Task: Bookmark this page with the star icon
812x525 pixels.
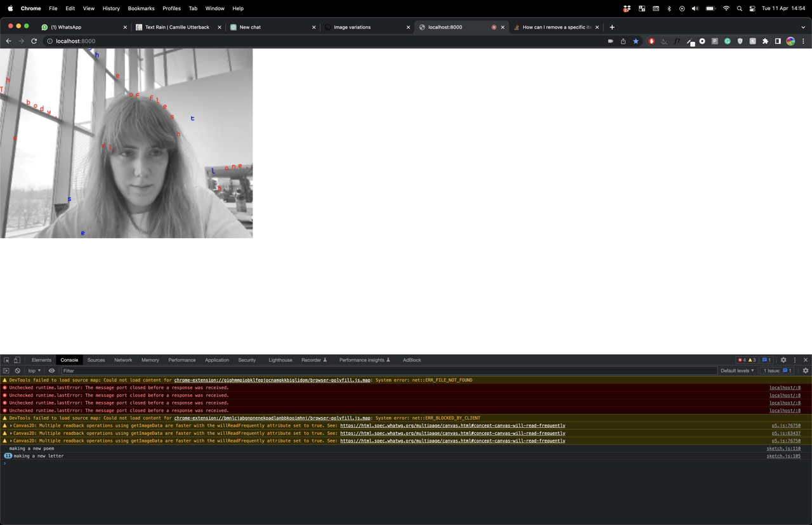Action: [636, 41]
